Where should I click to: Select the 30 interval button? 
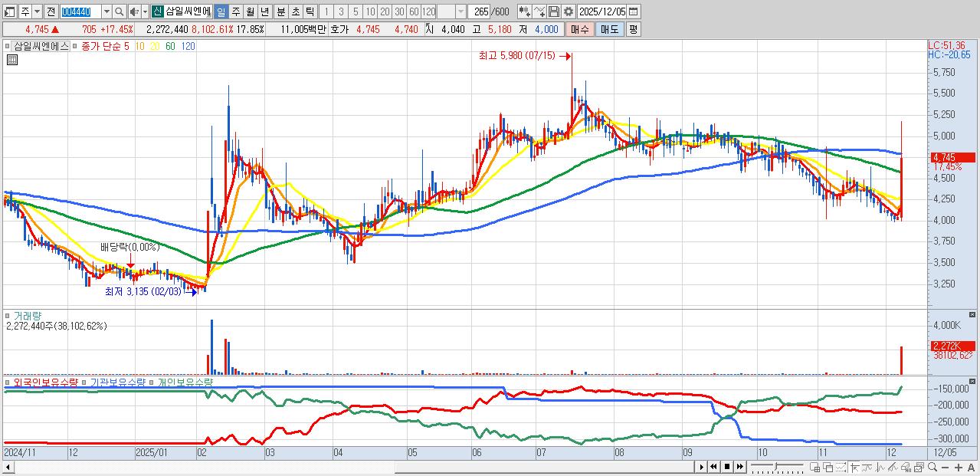click(399, 11)
